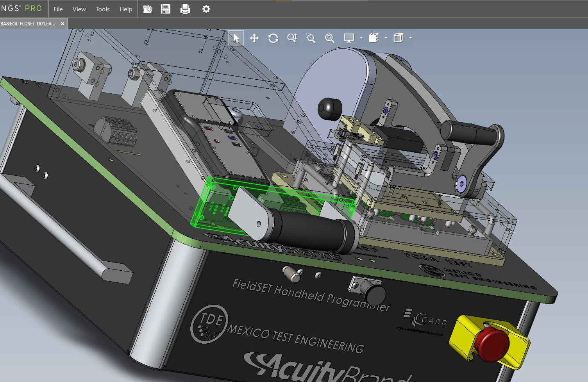Image resolution: width=588 pixels, height=382 pixels.
Task: Open the Help menu
Action: [x=125, y=9]
